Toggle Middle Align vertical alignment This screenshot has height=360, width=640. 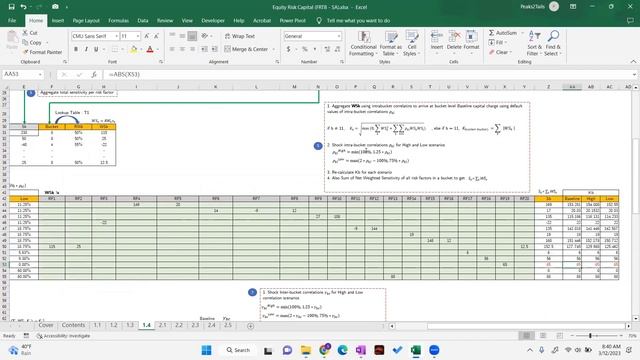point(182,36)
